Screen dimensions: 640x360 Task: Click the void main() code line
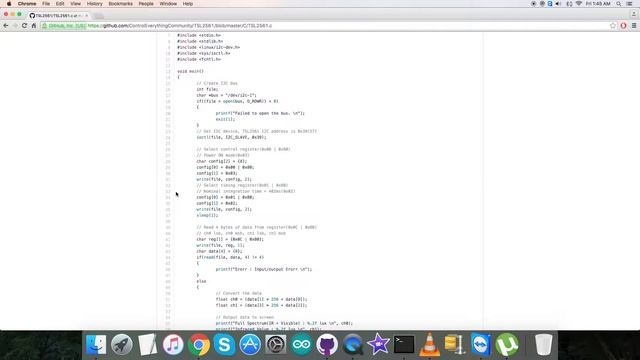(x=190, y=71)
